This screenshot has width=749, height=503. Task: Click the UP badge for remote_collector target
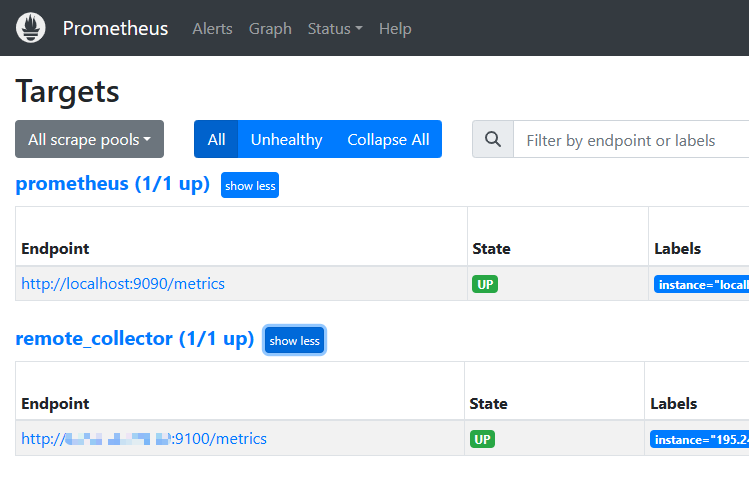[482, 439]
